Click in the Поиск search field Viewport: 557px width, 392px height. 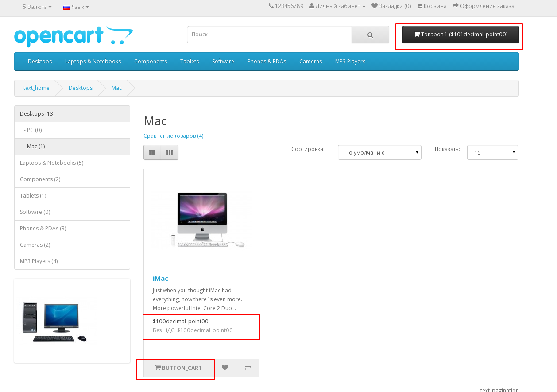(x=269, y=35)
